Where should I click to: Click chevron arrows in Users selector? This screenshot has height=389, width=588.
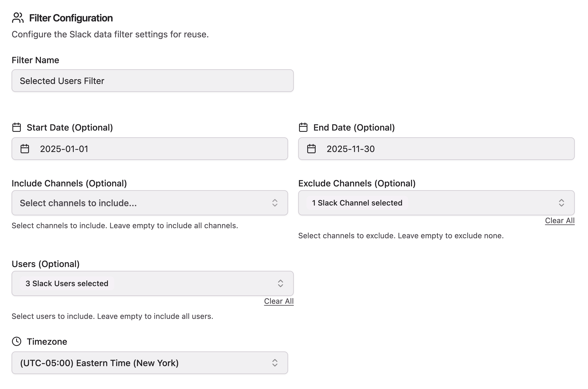click(280, 283)
